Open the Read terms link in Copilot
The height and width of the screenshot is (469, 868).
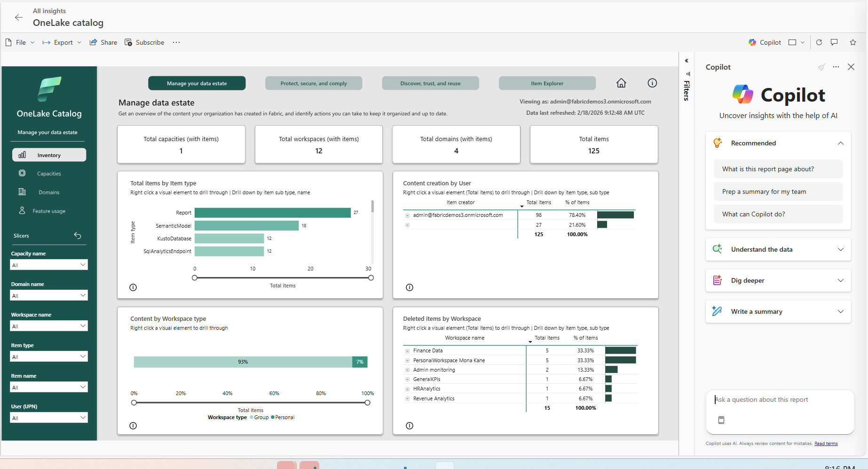point(826,443)
